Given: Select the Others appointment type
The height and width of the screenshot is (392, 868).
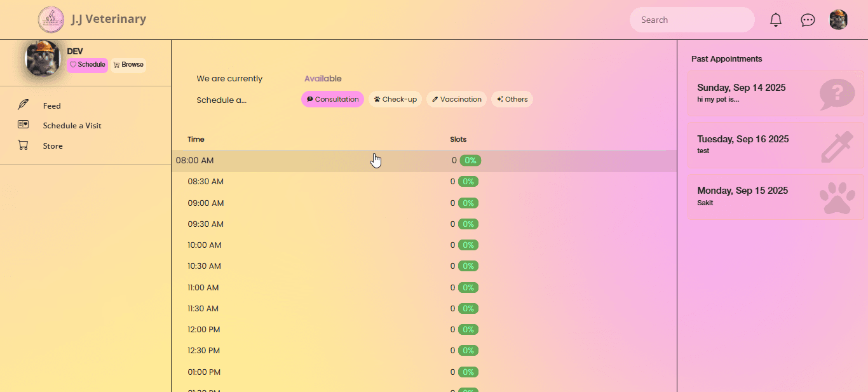Looking at the screenshot, I should [x=512, y=99].
